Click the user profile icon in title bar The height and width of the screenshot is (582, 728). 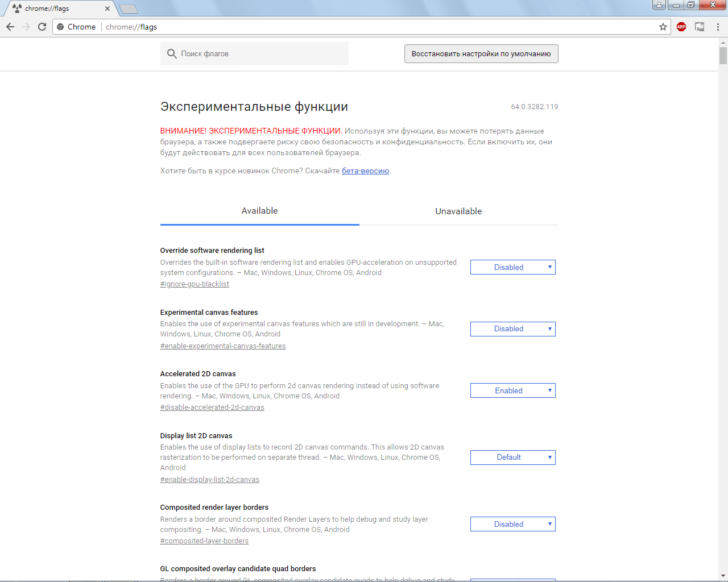coord(659,5)
